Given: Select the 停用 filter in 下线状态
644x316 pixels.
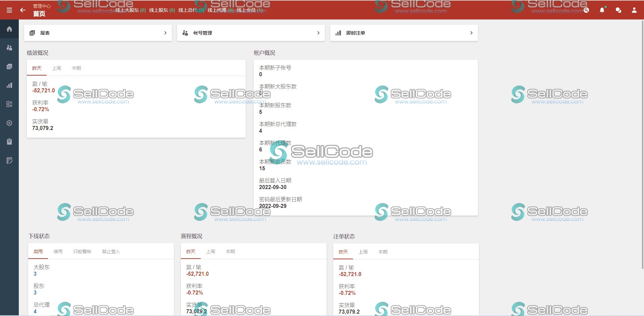Looking at the screenshot, I should tap(58, 251).
